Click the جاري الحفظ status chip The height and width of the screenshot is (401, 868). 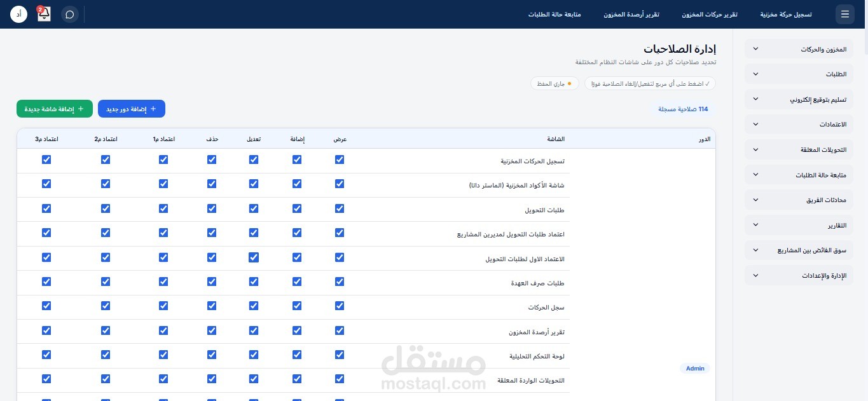point(555,84)
